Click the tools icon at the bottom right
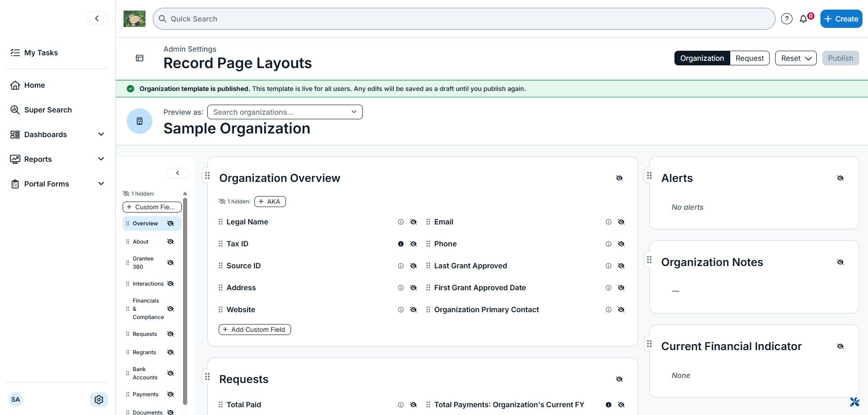This screenshot has height=415, width=868. [x=854, y=402]
